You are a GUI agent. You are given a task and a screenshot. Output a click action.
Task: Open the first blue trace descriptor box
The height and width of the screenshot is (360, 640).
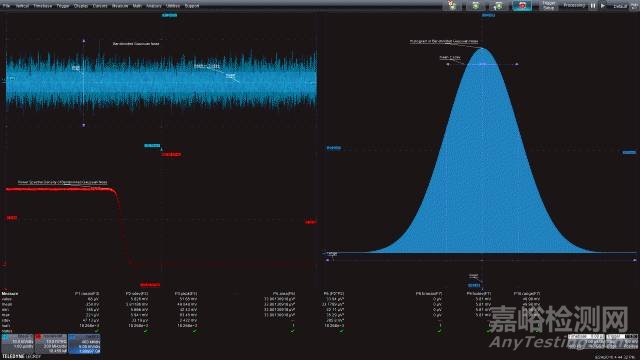[17, 344]
